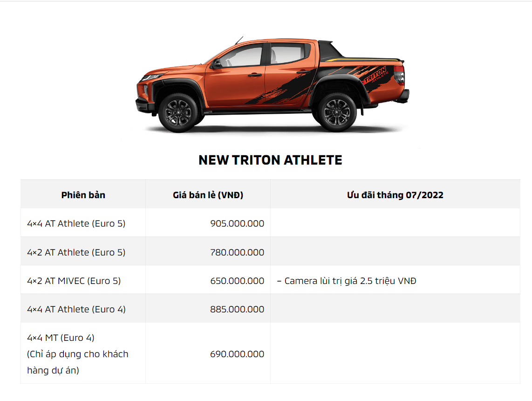Click the Ưu đãi tháng 07/2022 header
Image resolution: width=532 pixels, height=401 pixels.
pos(395,195)
